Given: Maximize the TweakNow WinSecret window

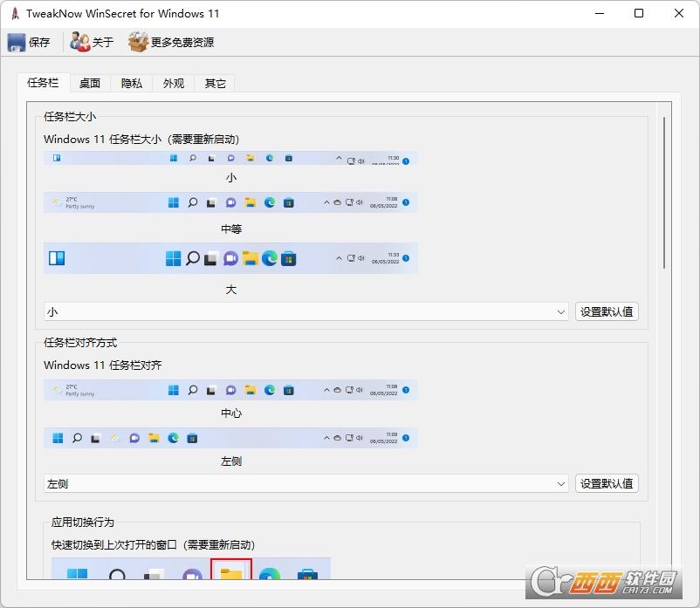Looking at the screenshot, I should click(x=639, y=13).
